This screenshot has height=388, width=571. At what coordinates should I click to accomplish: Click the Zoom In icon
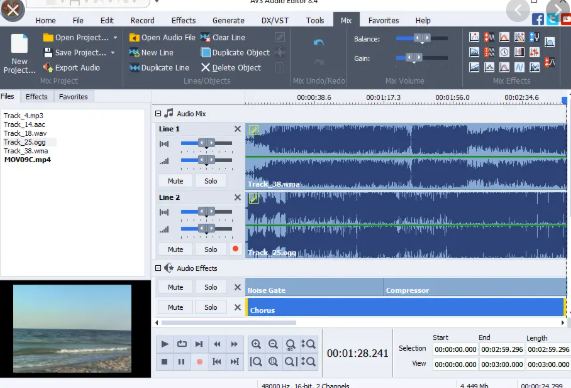256,344
